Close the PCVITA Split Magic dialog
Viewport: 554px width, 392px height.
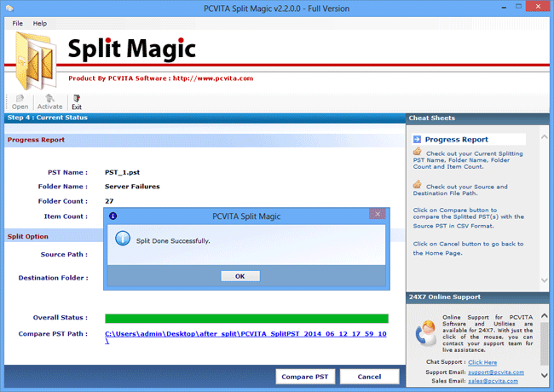point(378,214)
